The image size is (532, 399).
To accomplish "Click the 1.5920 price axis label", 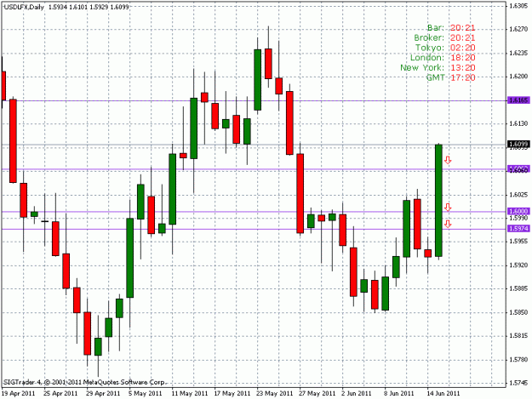I will tap(519, 265).
